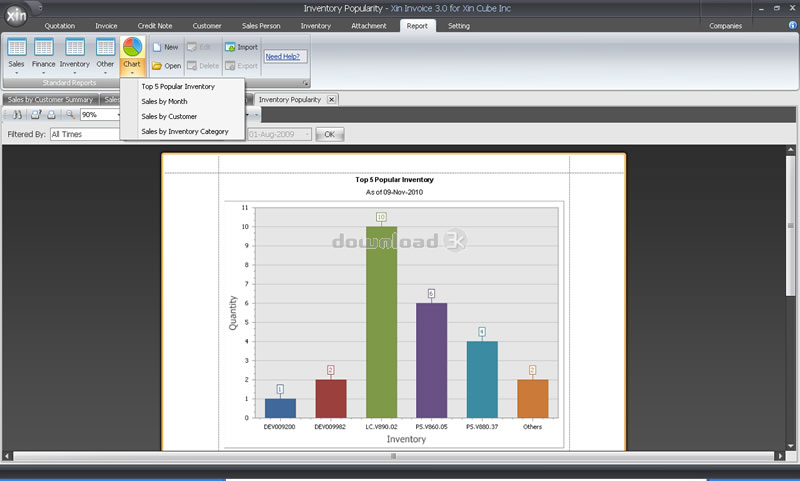Screen dimensions: 800x481
Task: Click the magnifier zoom icon
Action: 71,115
